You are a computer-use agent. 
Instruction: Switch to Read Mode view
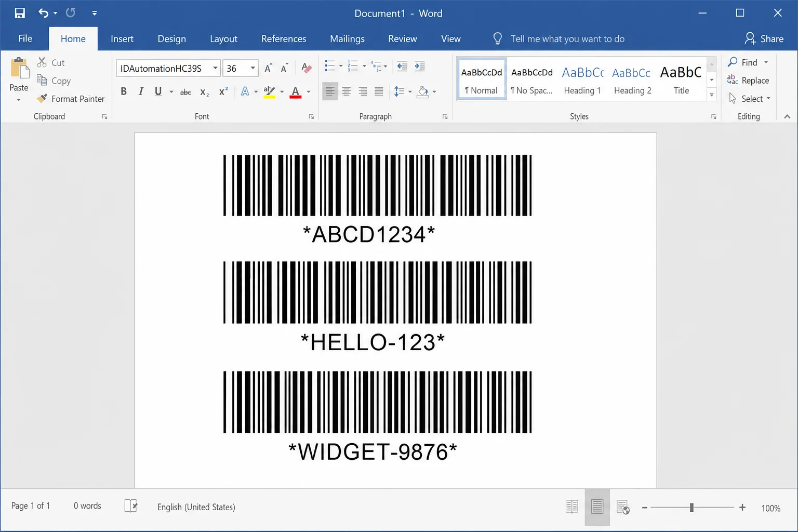tap(571, 507)
